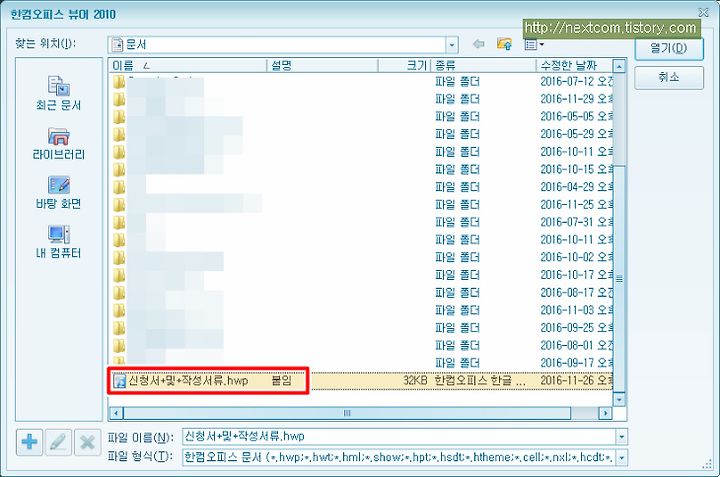The width and height of the screenshot is (720, 477).
Task: Select folder dated 2016-10-17
Action: coord(361,275)
